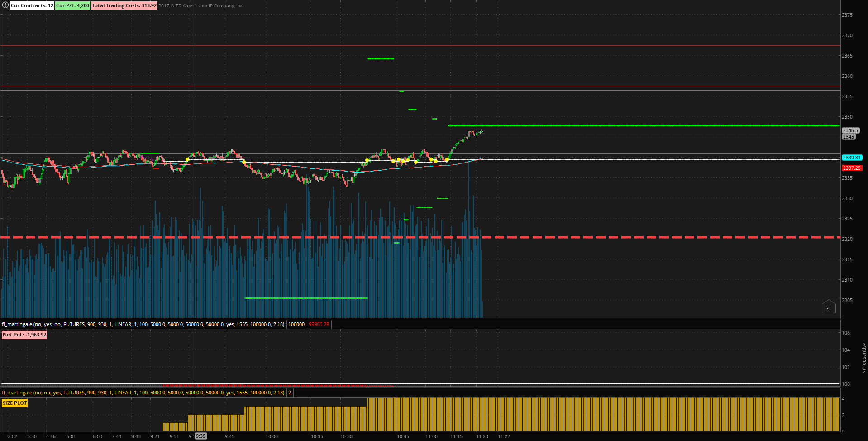Select the cyan 2339.81 price bubble
This screenshot has height=441, width=868.
click(x=852, y=158)
